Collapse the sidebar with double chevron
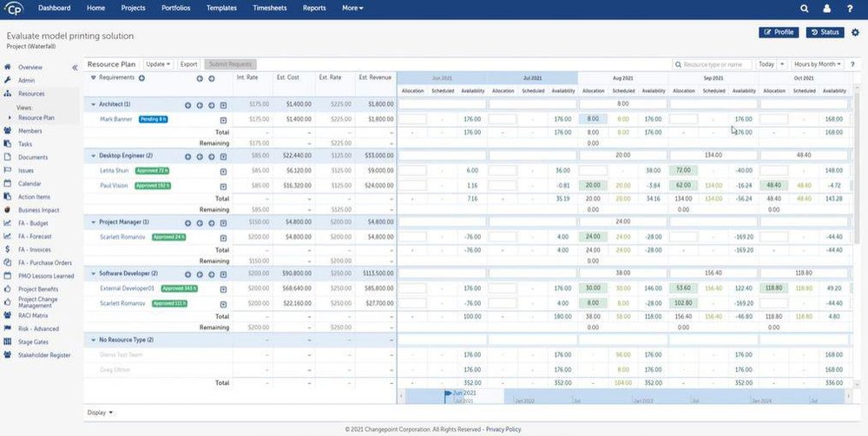 point(75,68)
